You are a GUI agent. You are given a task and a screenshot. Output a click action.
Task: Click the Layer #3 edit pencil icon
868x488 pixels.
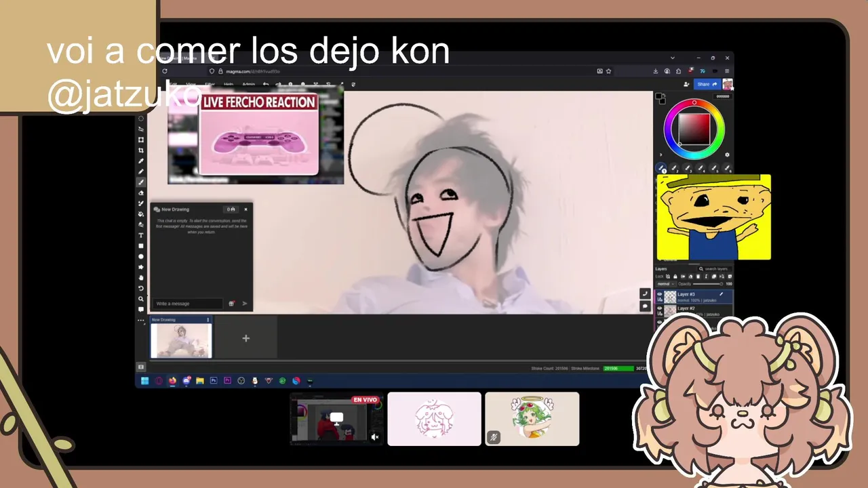click(722, 294)
